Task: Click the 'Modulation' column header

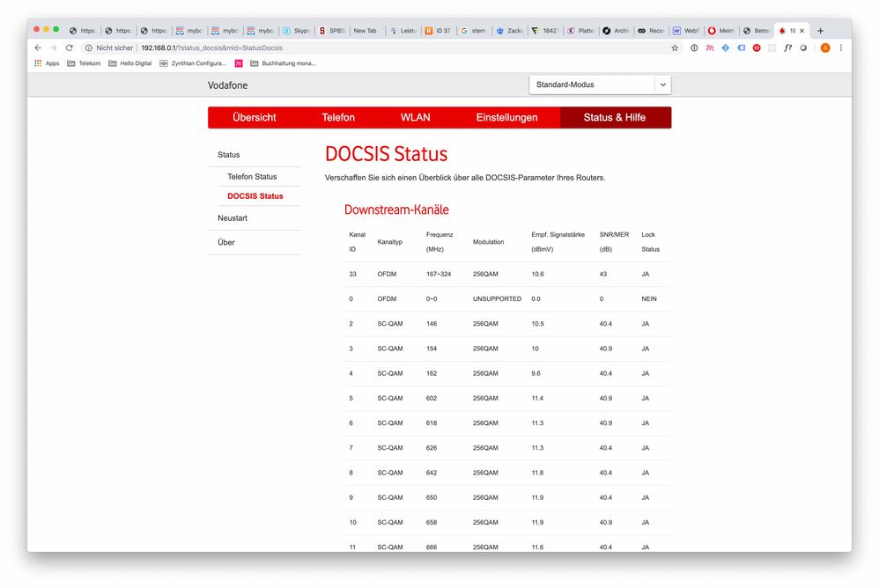Action: coord(488,242)
